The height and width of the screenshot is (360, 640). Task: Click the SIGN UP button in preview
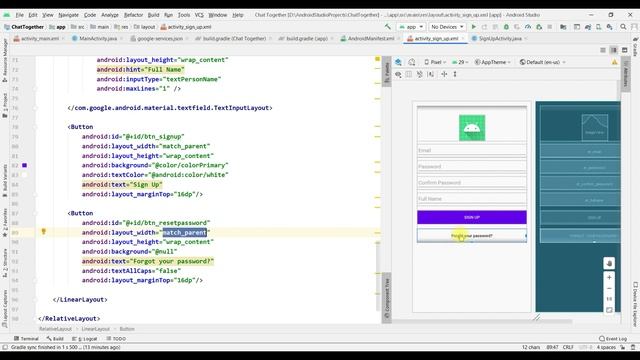472,217
